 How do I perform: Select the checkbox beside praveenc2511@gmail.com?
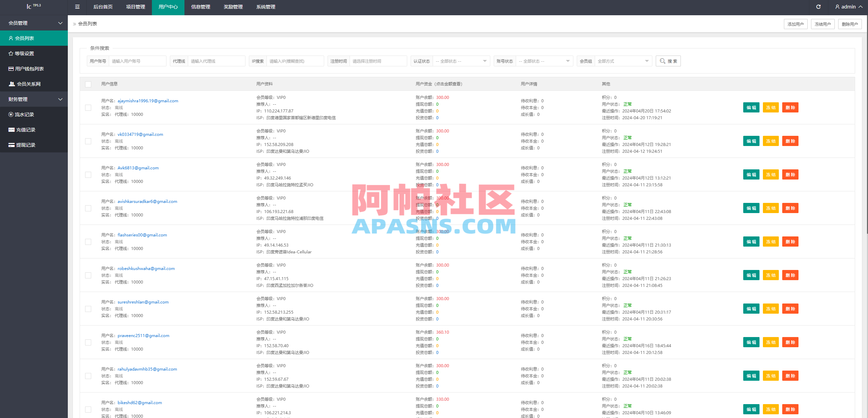[x=88, y=342]
